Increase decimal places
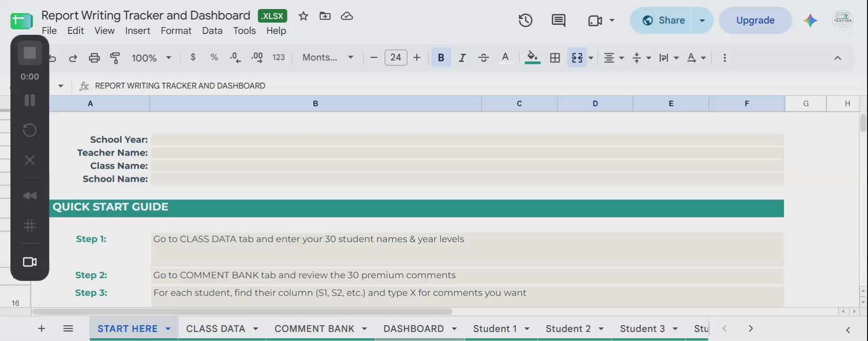Screen dimensions: 868x341 (257, 57)
